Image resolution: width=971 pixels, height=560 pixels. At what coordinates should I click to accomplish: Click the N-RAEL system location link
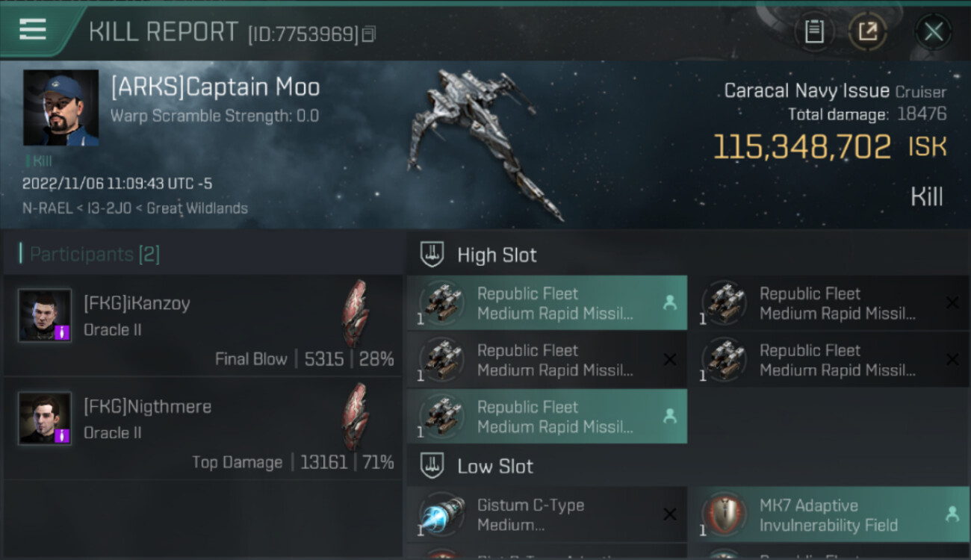(x=46, y=208)
